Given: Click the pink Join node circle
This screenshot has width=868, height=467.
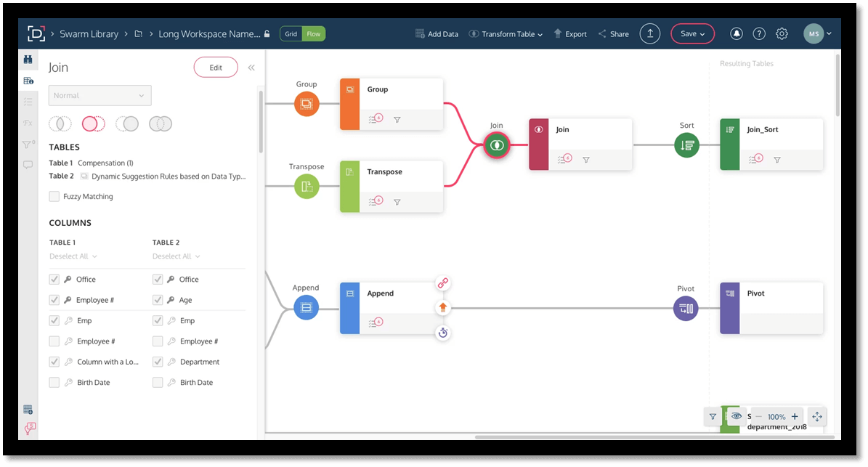Looking at the screenshot, I should (497, 145).
